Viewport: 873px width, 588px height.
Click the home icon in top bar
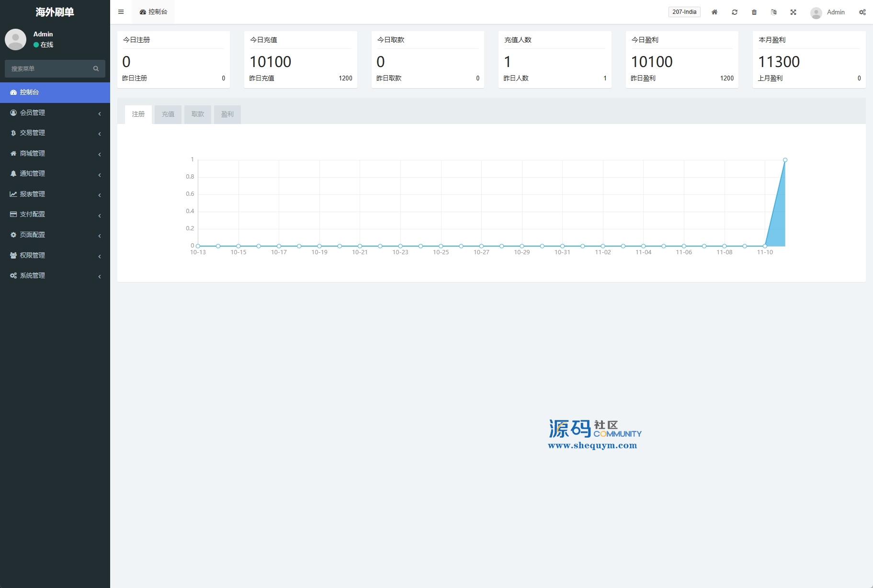pos(714,12)
